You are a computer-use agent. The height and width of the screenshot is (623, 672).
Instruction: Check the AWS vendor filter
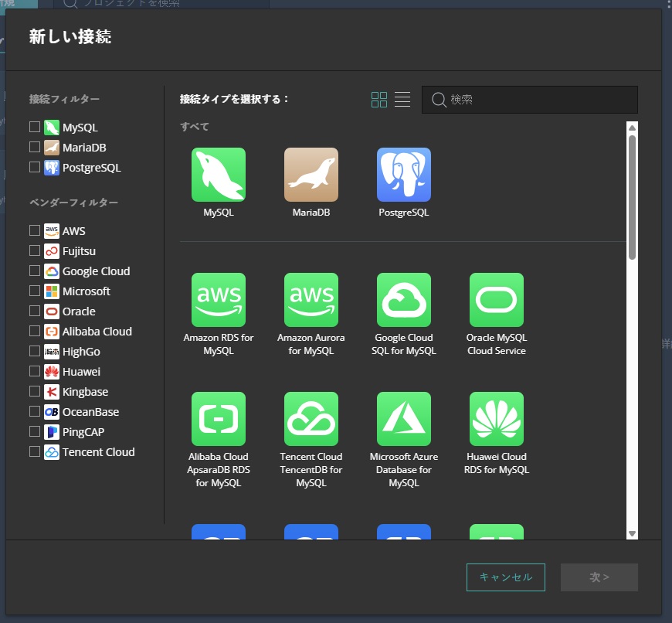click(35, 230)
